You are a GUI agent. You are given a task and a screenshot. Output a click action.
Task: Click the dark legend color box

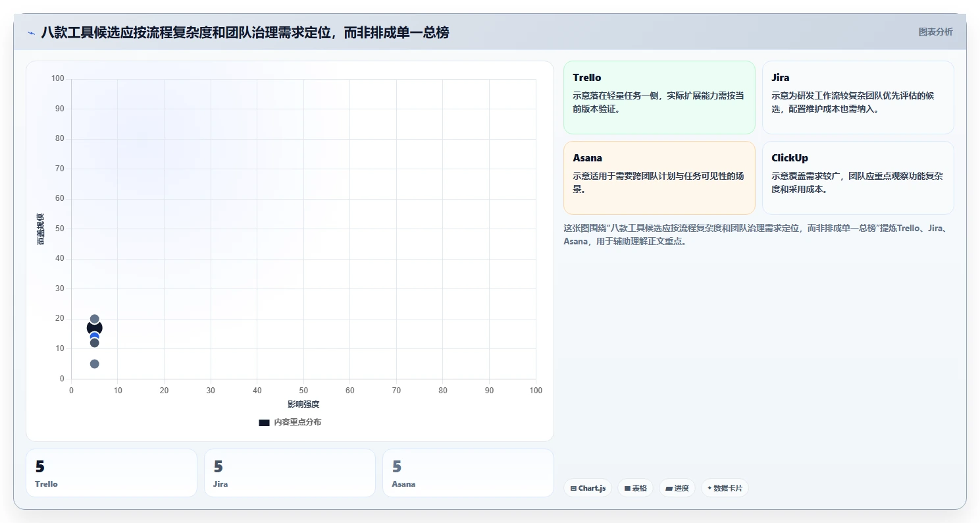264,422
